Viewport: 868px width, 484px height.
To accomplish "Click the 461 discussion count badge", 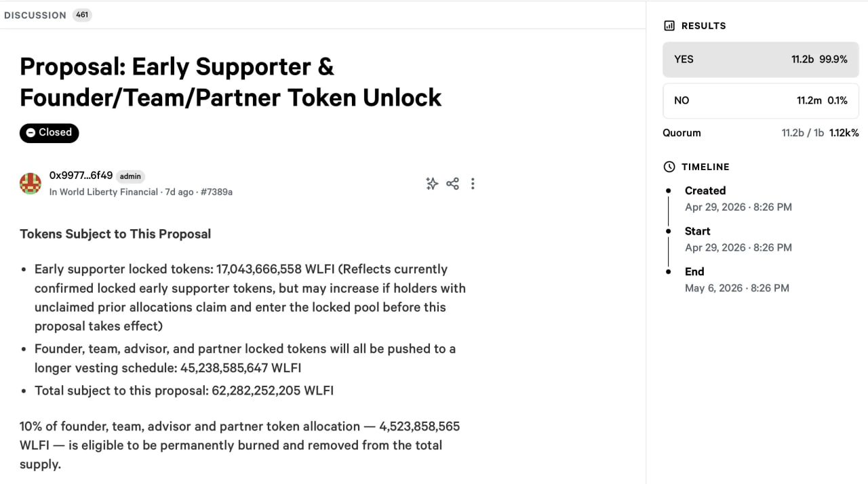I will point(82,15).
